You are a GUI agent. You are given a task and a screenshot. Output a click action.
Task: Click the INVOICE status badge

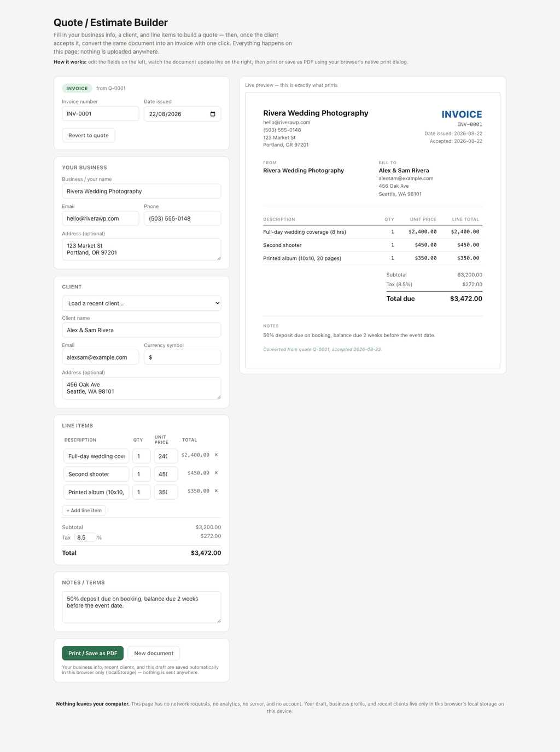click(77, 88)
